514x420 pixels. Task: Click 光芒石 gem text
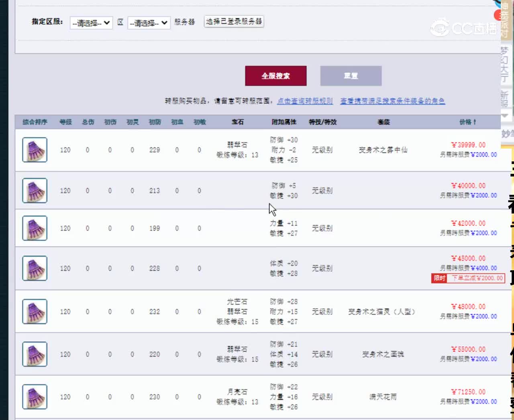[237, 302]
